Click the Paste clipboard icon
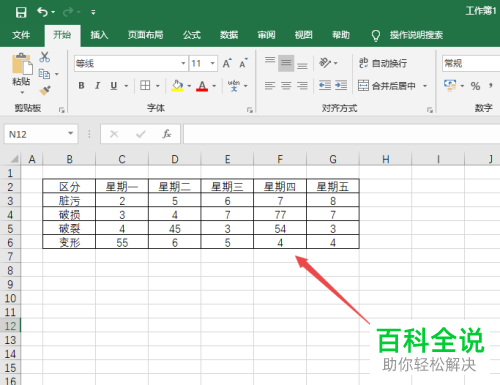This screenshot has height=385, width=500. (x=22, y=63)
